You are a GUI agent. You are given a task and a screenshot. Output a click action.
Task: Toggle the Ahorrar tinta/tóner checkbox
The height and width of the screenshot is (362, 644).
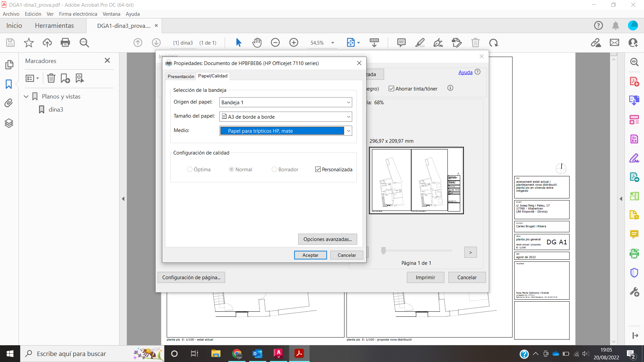(391, 88)
